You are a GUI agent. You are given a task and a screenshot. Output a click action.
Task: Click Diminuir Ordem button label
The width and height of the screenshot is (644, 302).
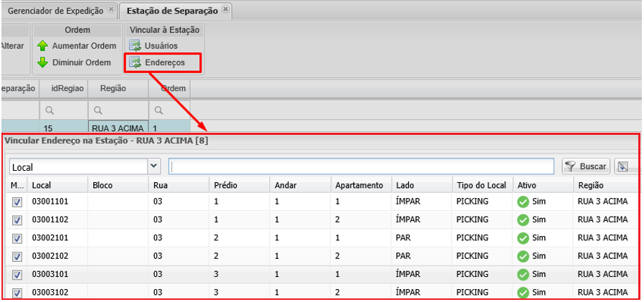(82, 62)
